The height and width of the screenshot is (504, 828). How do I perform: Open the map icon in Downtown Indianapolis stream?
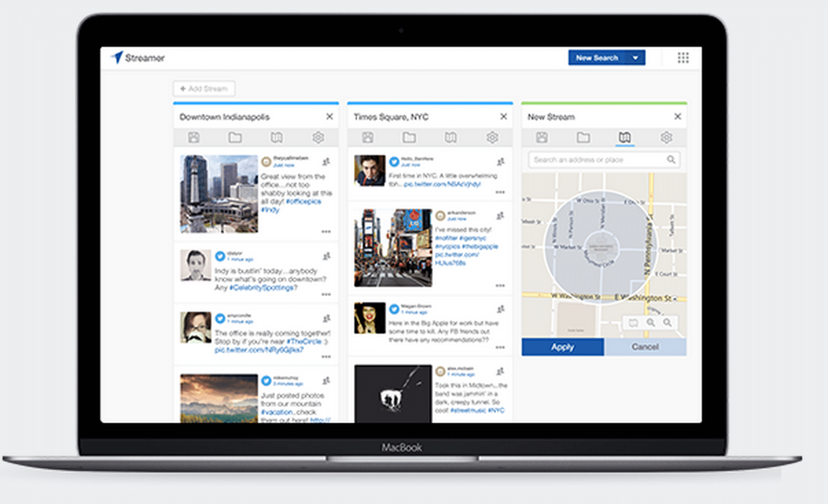[x=276, y=137]
